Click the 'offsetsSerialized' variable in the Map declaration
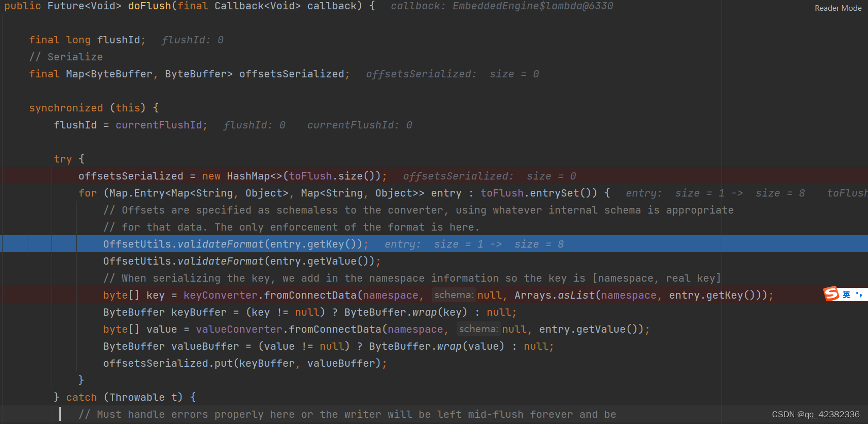Screen dimensions: 868x424 (292, 74)
